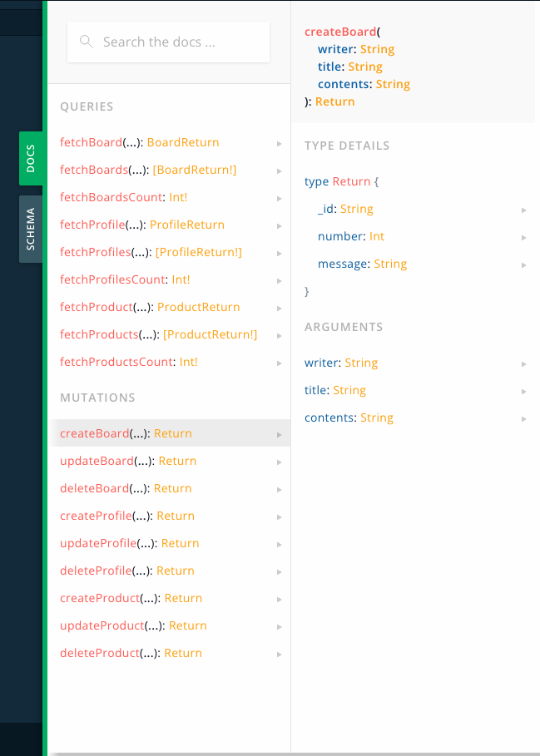Open the fetchProfilesCount query entry
Image resolution: width=540 pixels, height=756 pixels.
[171, 280]
